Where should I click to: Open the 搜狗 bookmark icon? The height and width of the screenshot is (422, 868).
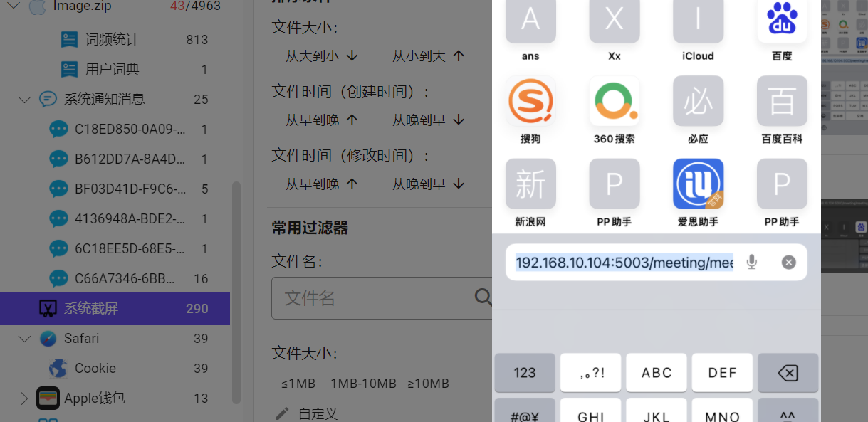[530, 101]
